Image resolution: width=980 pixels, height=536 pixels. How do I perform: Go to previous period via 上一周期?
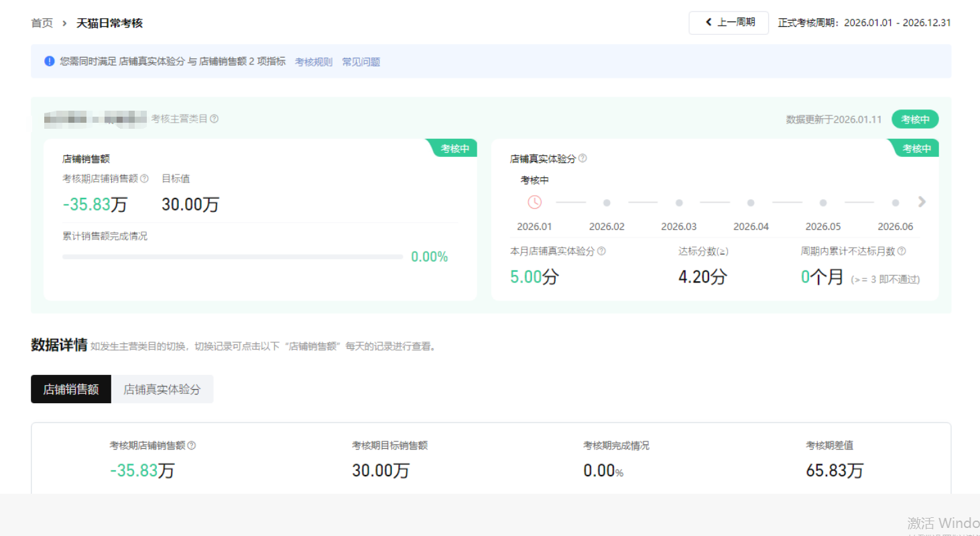[729, 23]
